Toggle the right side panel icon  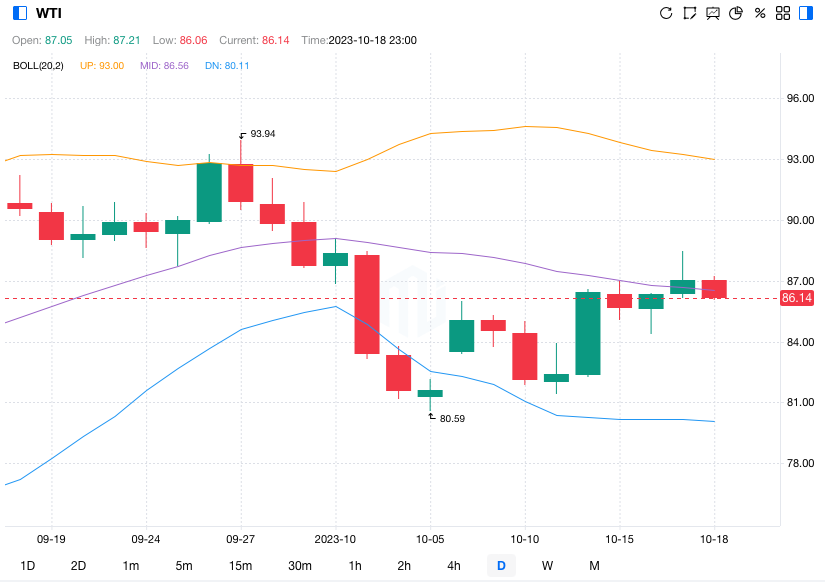805,13
